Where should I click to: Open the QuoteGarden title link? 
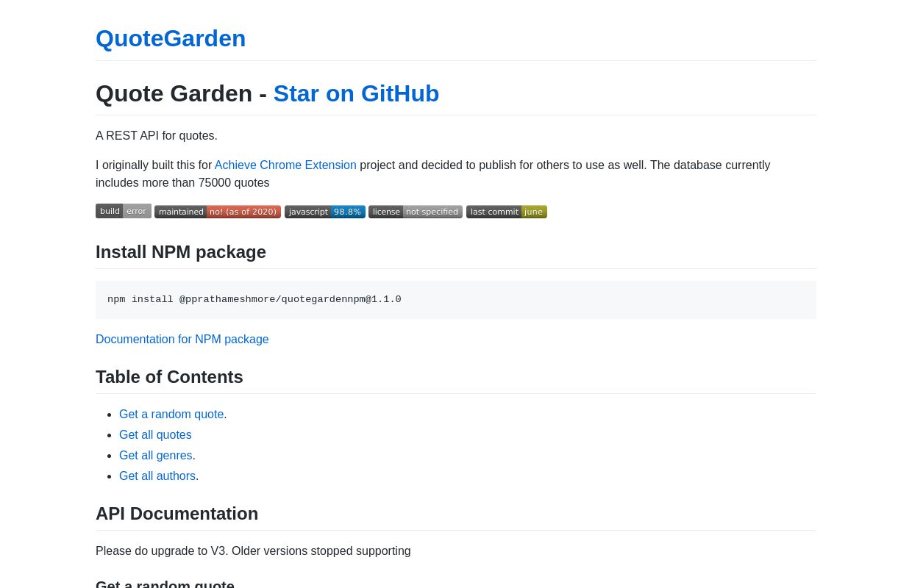point(171,38)
